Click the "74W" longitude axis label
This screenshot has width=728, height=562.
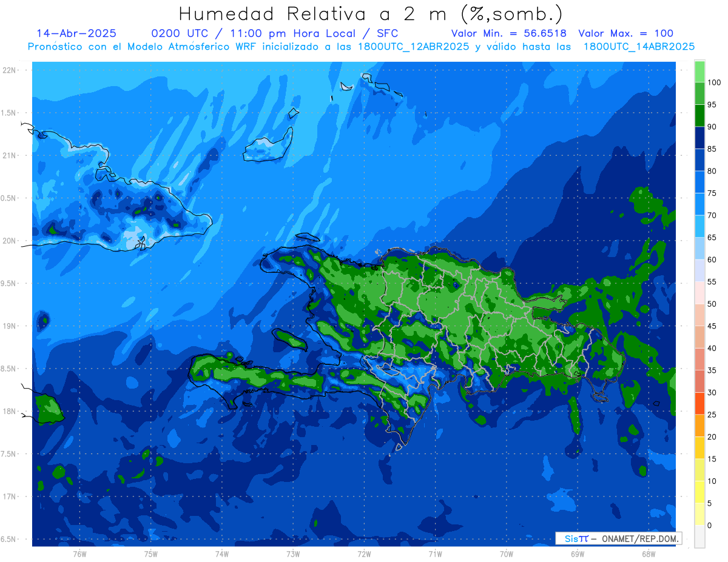pyautogui.click(x=222, y=554)
